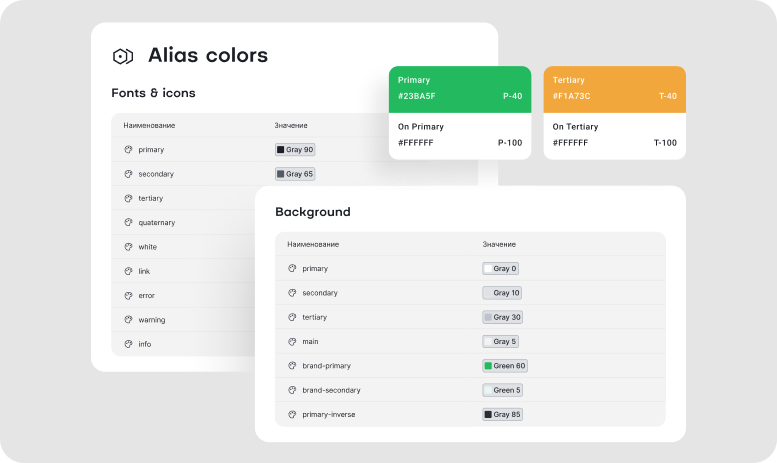Image resolution: width=777 pixels, height=463 pixels.
Task: Select the Gray 5 color chip
Action: 500,341
